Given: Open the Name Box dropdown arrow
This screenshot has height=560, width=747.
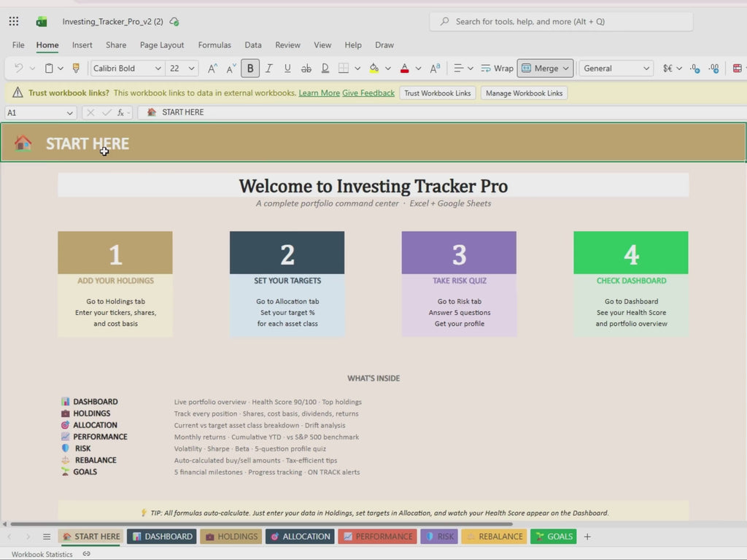Looking at the screenshot, I should pos(69,113).
